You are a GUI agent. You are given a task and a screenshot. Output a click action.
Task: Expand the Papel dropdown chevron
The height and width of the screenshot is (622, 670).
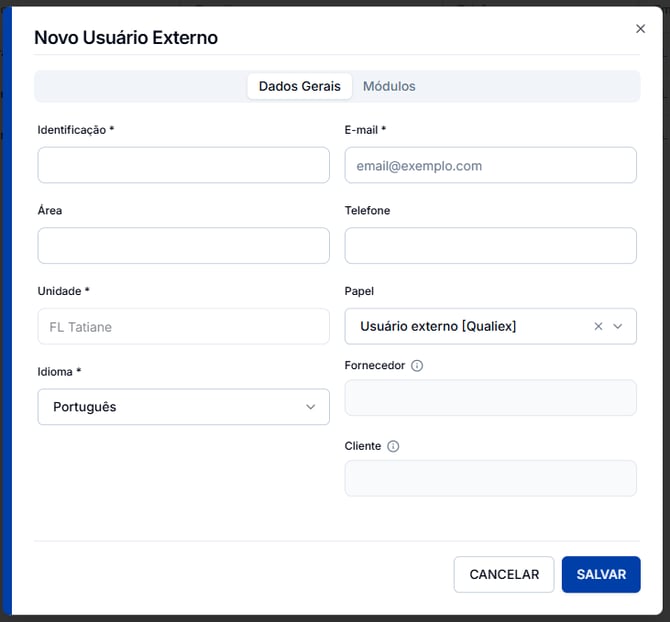point(617,326)
